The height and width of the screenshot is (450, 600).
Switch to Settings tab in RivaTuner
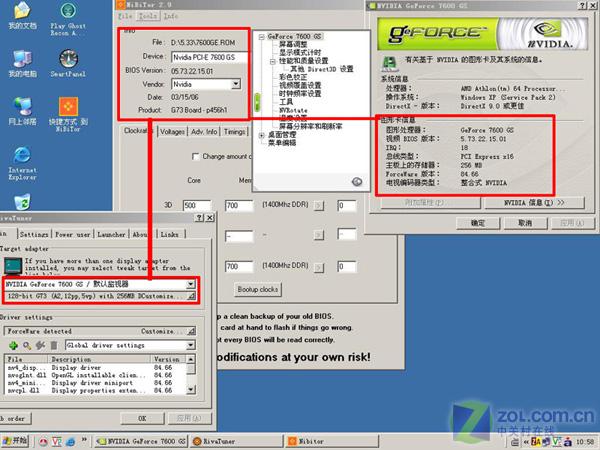click(34, 234)
